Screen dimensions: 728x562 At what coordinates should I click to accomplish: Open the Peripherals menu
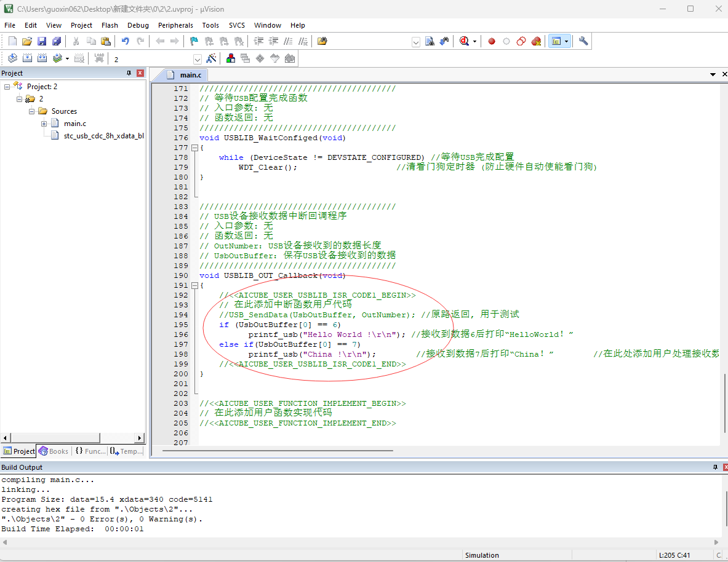coord(175,25)
